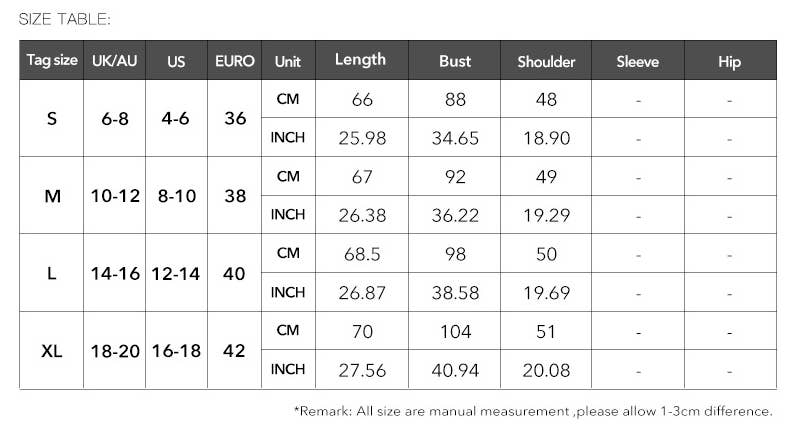Click the SIZE TABLE title text
This screenshot has width=793, height=424.
65,18
